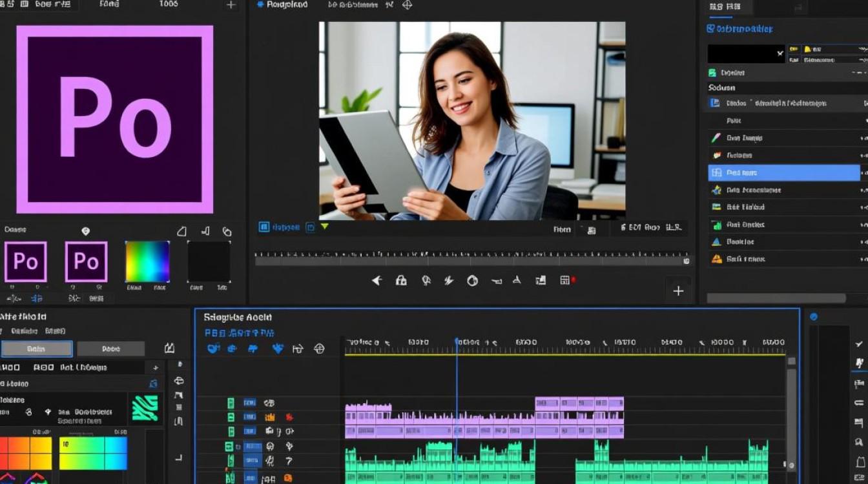Select the highlighted blue row in the right panel

pos(784,173)
